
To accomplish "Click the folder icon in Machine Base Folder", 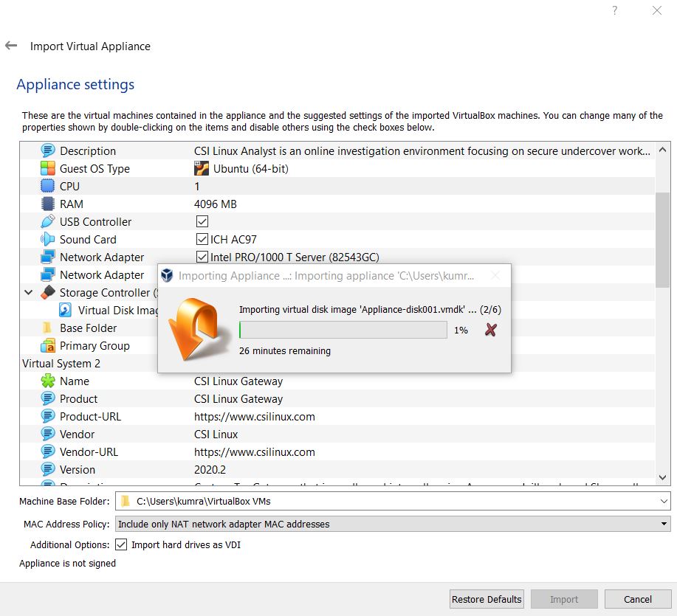I will [x=126, y=501].
